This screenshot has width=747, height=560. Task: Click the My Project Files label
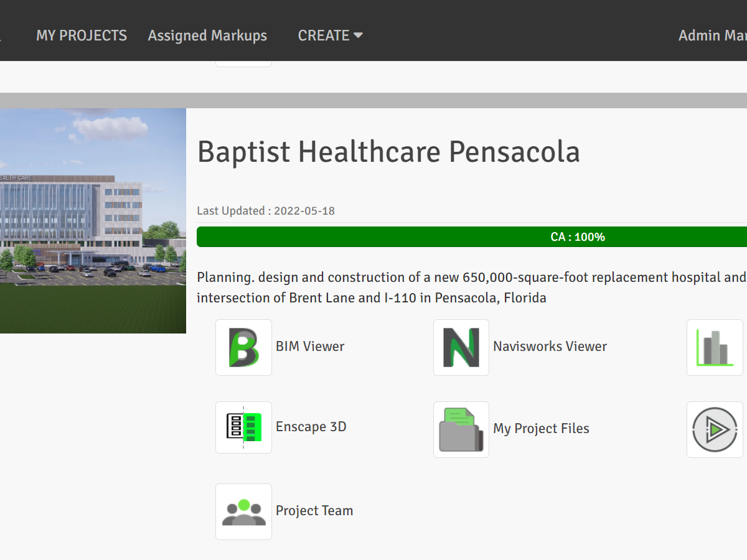(x=541, y=428)
